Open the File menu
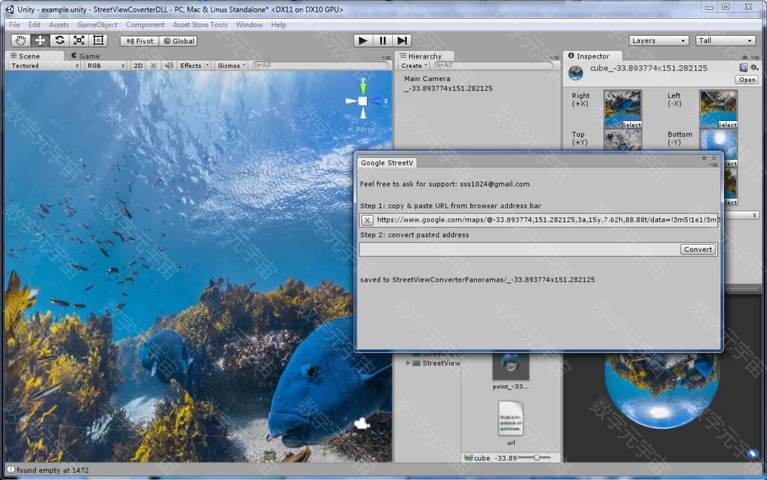The width and height of the screenshot is (767, 480). coord(15,24)
